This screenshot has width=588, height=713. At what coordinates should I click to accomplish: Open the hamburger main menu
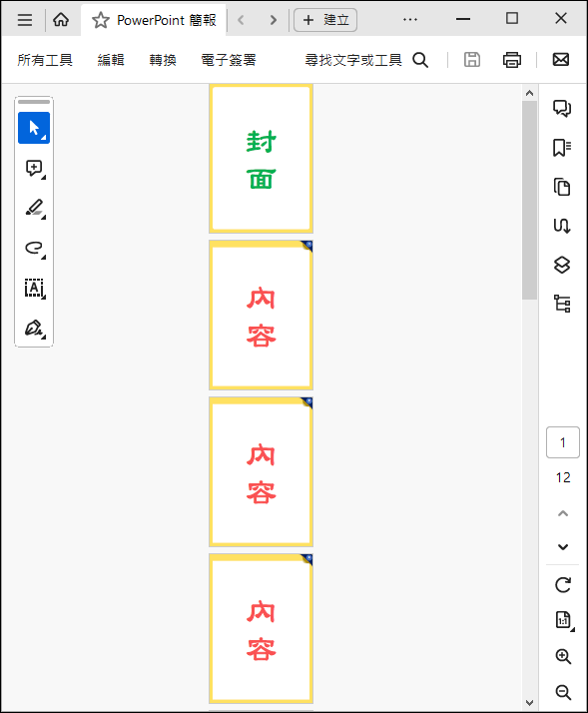25,20
